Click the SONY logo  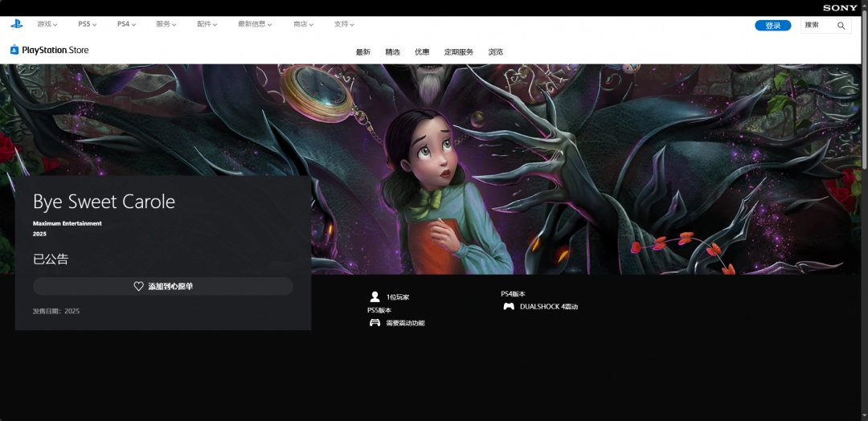[x=840, y=8]
